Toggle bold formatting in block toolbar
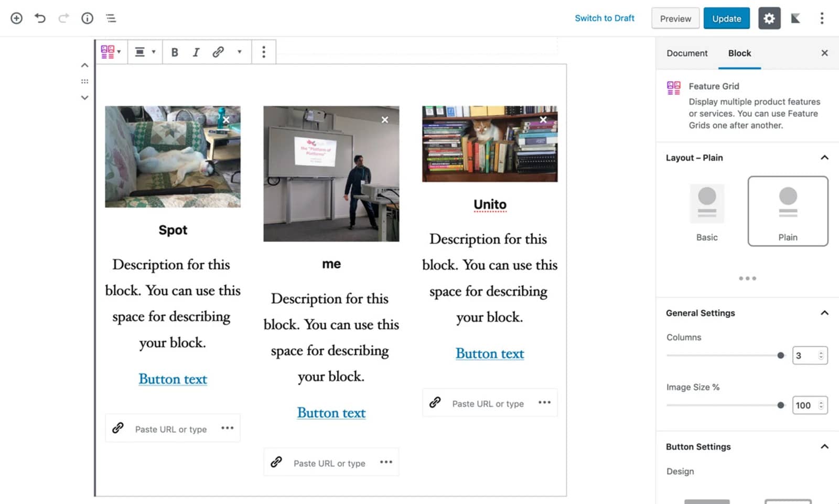839x504 pixels. click(x=175, y=52)
